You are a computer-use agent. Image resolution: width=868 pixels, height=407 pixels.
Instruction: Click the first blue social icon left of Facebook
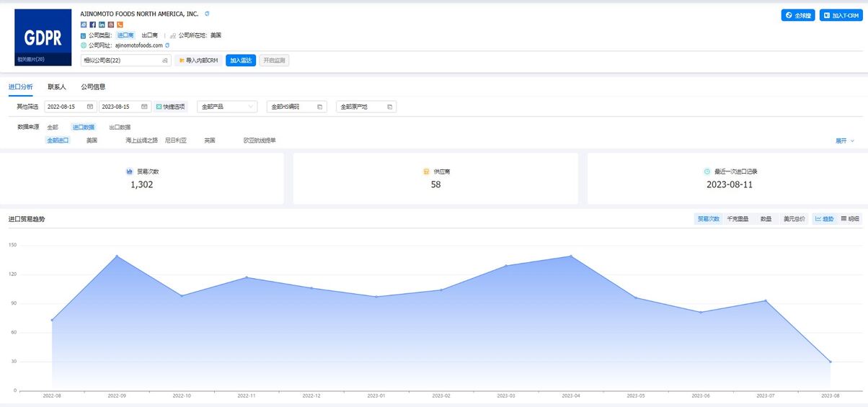tap(84, 24)
